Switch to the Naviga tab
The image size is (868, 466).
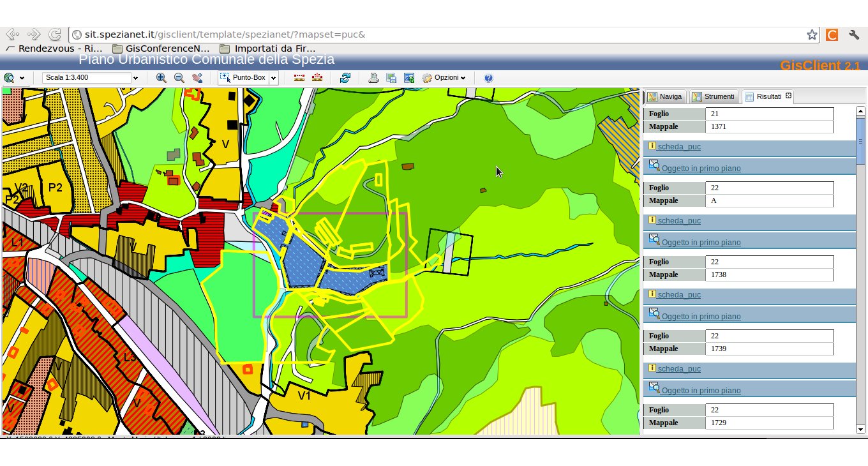click(665, 97)
